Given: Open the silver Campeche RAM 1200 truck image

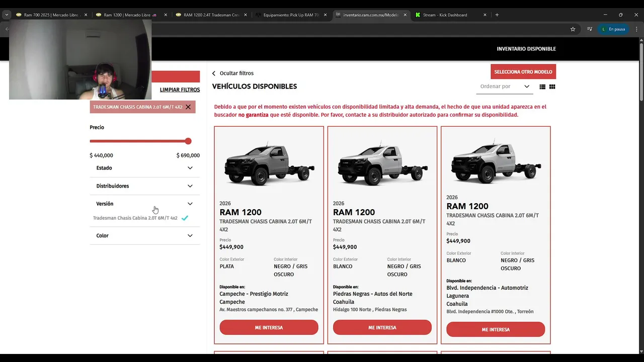Looking at the screenshot, I should [x=269, y=164].
